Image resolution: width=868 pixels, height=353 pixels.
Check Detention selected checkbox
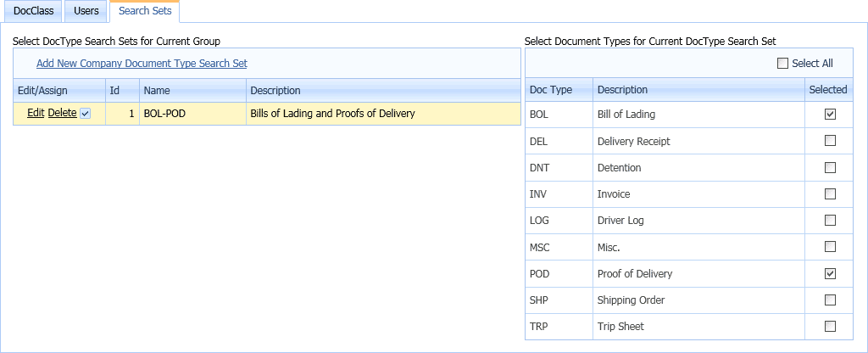pos(830,167)
